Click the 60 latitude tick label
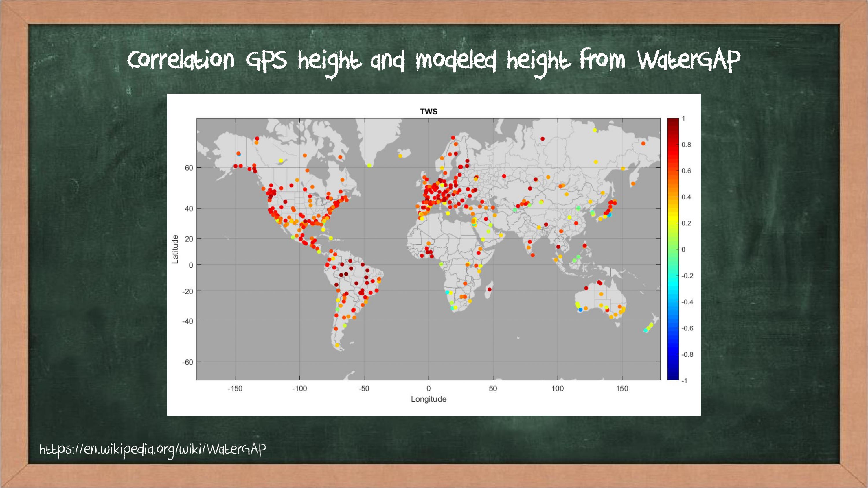This screenshot has width=868, height=488. click(x=189, y=168)
